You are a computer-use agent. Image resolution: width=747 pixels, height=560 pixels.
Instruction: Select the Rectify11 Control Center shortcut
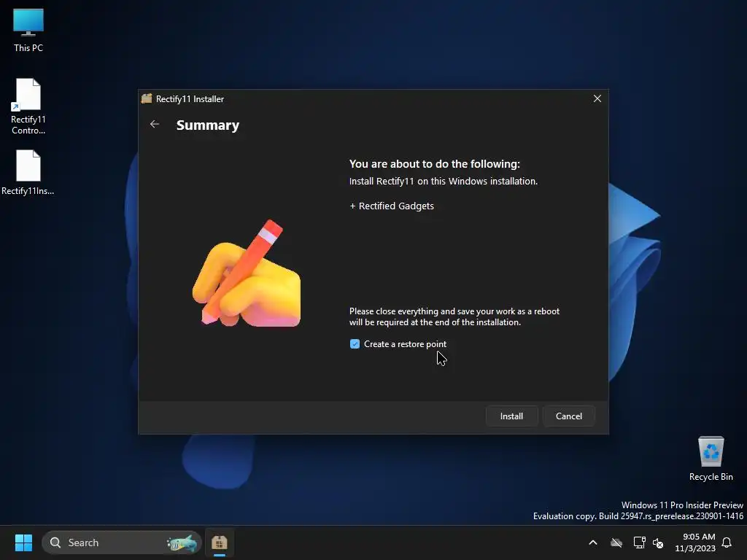(28, 106)
